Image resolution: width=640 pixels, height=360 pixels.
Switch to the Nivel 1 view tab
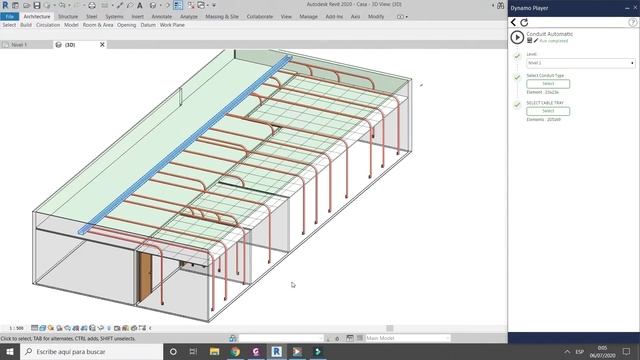[x=19, y=45]
